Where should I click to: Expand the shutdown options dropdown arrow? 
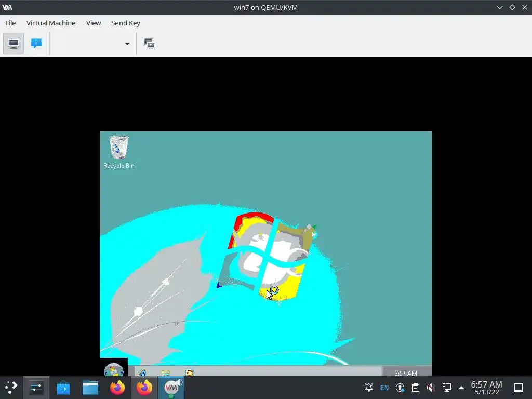(127, 44)
